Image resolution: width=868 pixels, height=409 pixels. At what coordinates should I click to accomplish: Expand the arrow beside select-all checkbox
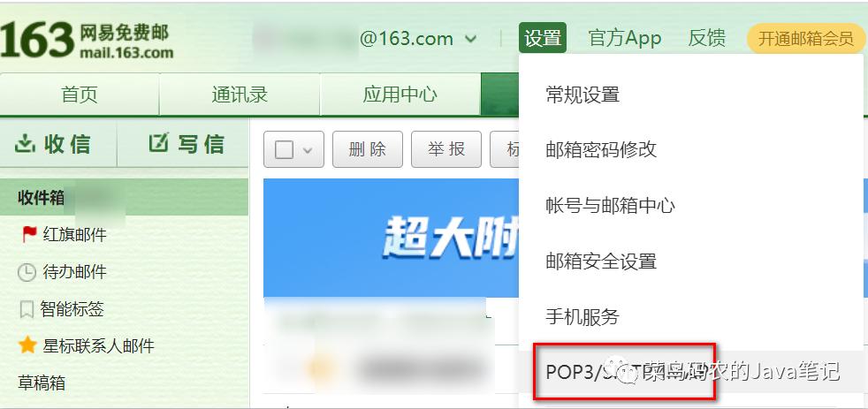tap(308, 150)
